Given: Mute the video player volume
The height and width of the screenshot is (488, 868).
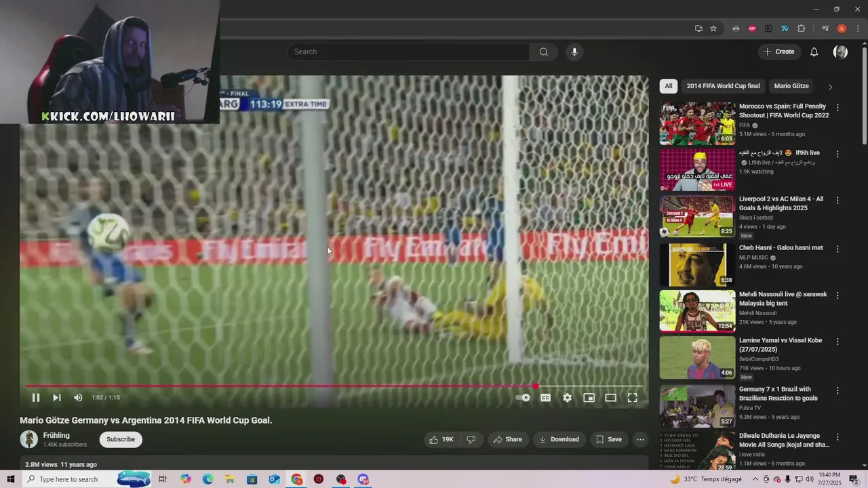Looking at the screenshot, I should point(78,398).
